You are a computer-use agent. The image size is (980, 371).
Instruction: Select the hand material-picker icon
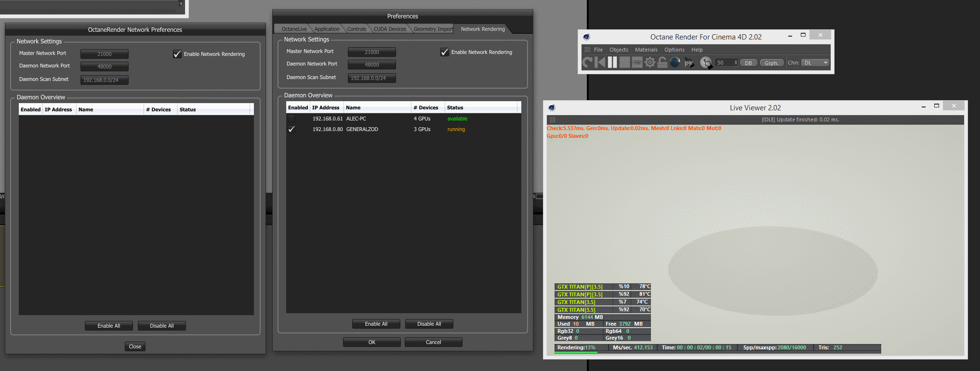click(x=706, y=63)
